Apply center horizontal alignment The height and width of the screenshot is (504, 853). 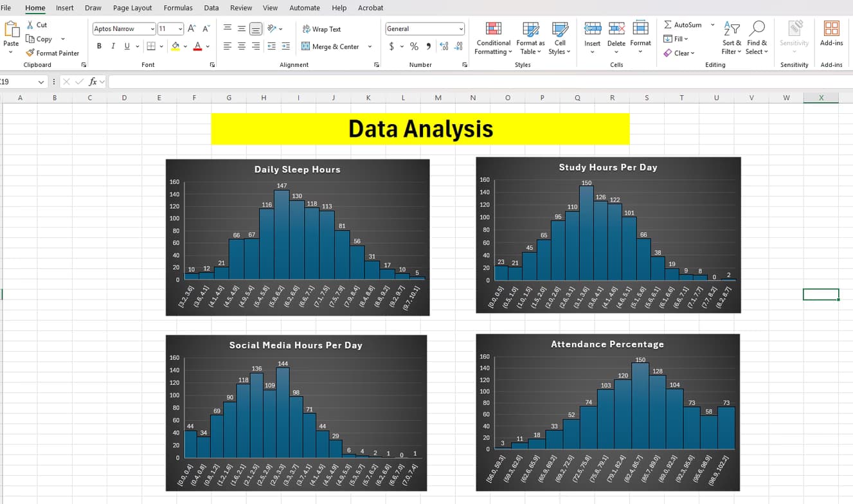point(242,46)
